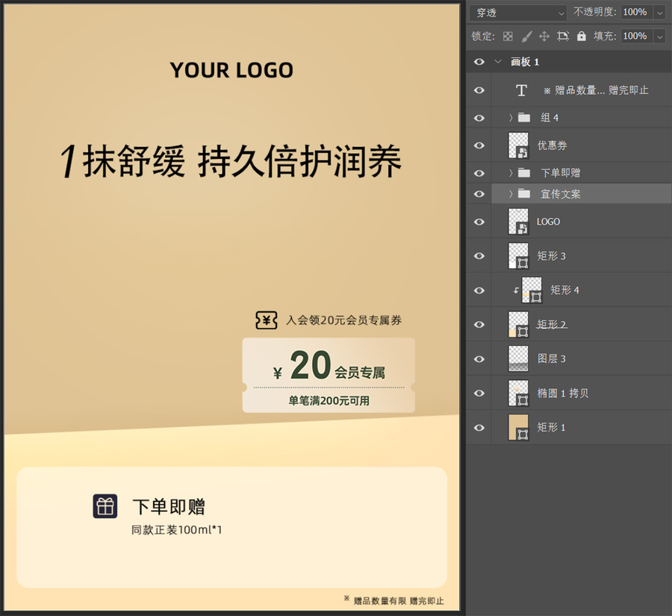Select the LOGO layer thumbnail

(x=518, y=222)
